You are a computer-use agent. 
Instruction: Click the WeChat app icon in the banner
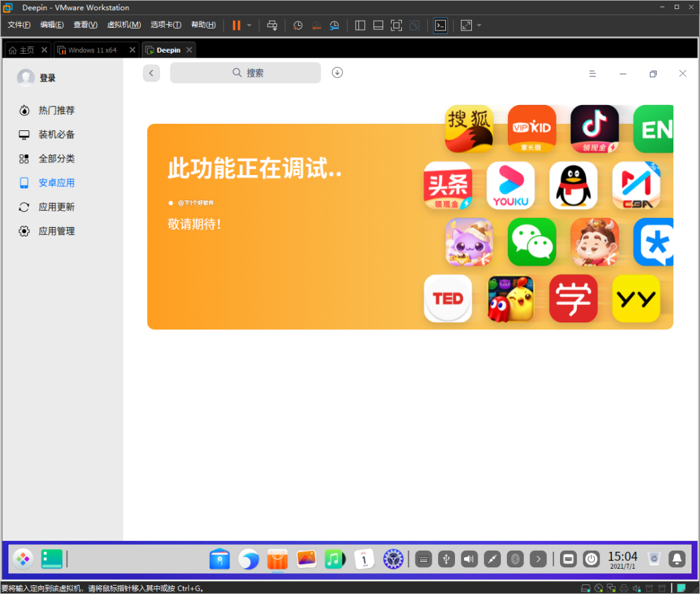click(531, 242)
